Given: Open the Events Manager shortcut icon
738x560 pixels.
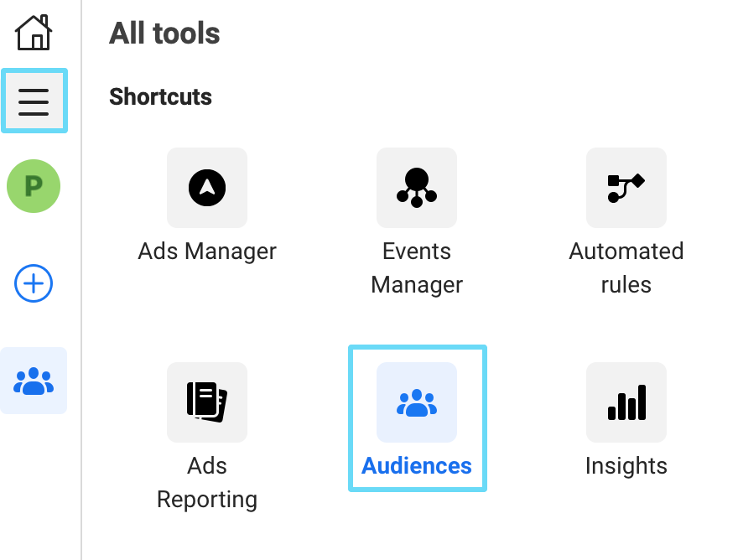Looking at the screenshot, I should 417,188.
